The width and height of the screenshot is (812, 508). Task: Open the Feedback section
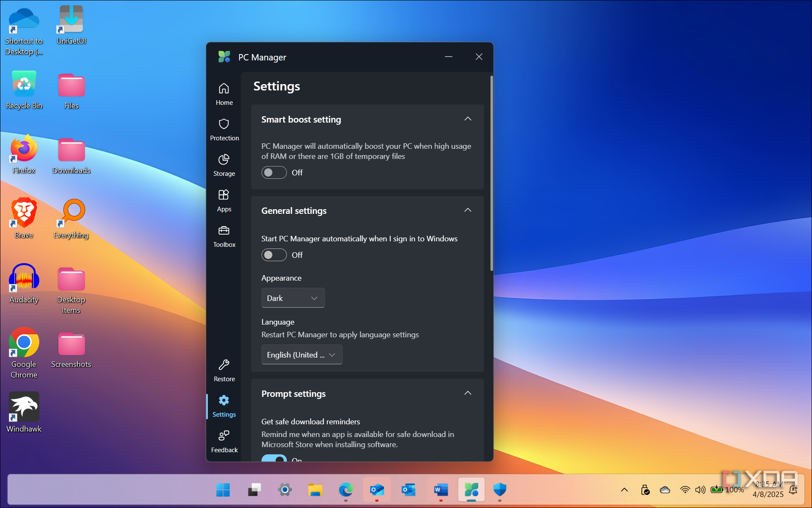(x=224, y=442)
